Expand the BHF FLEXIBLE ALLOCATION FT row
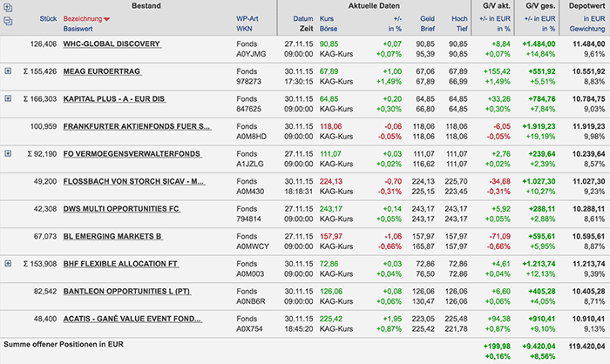The width and height of the screenshot is (610, 364). [8, 262]
